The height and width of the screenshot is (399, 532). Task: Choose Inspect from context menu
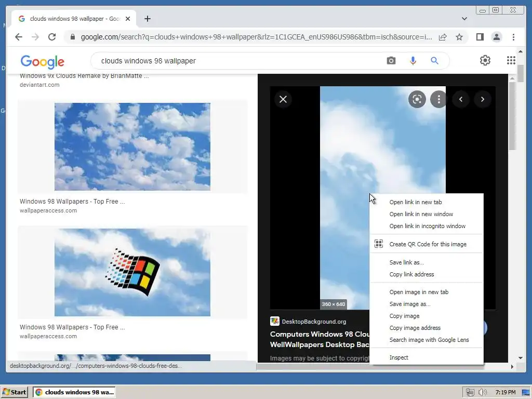(426, 357)
